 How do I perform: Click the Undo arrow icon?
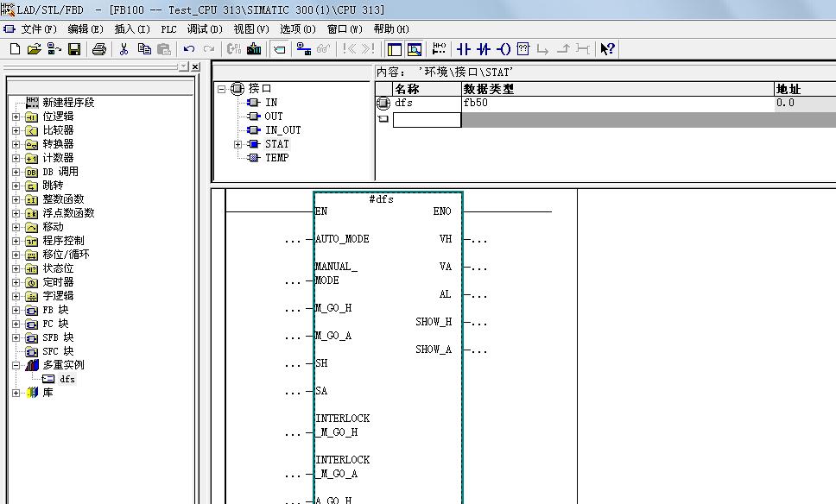point(189,49)
